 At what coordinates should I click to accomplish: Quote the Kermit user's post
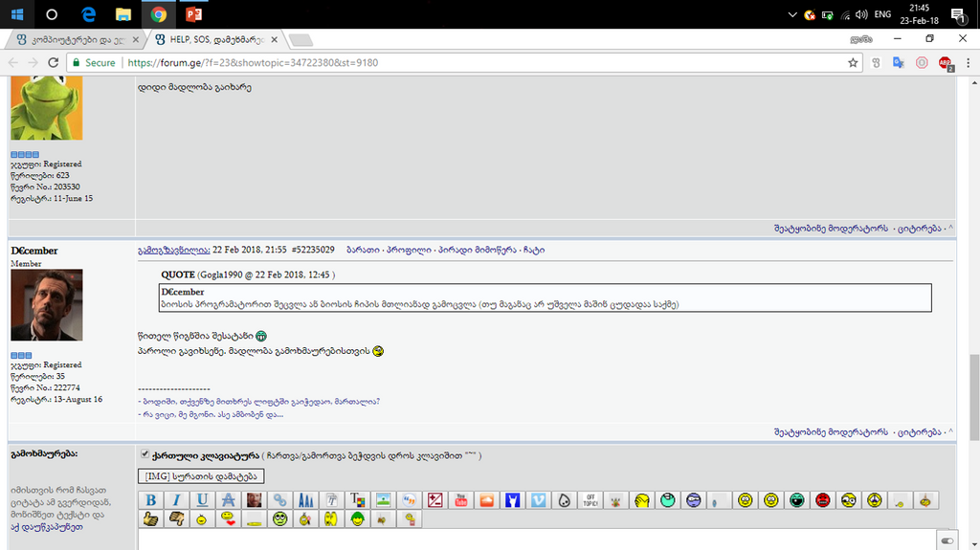[919, 228]
